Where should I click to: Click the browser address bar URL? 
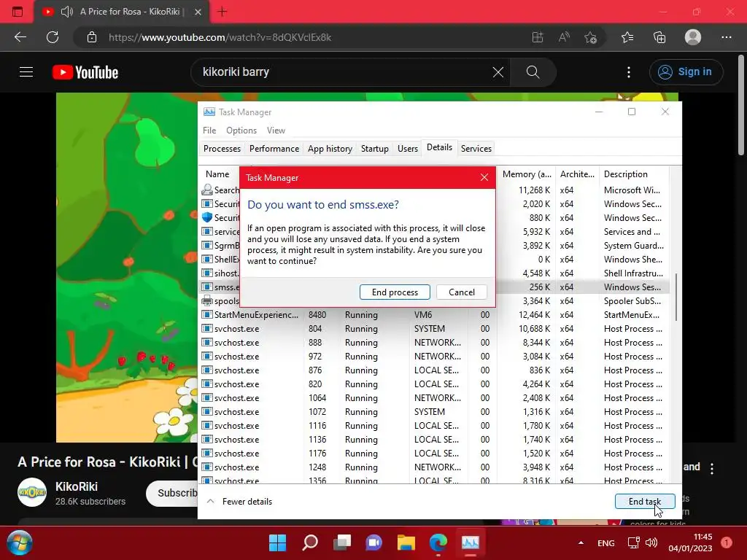(x=220, y=37)
